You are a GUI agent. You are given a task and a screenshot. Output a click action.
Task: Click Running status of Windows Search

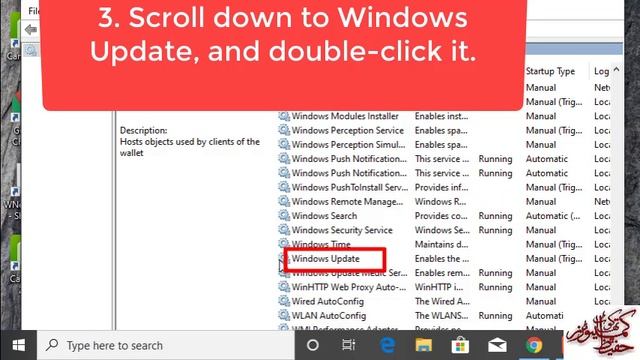[x=495, y=216]
